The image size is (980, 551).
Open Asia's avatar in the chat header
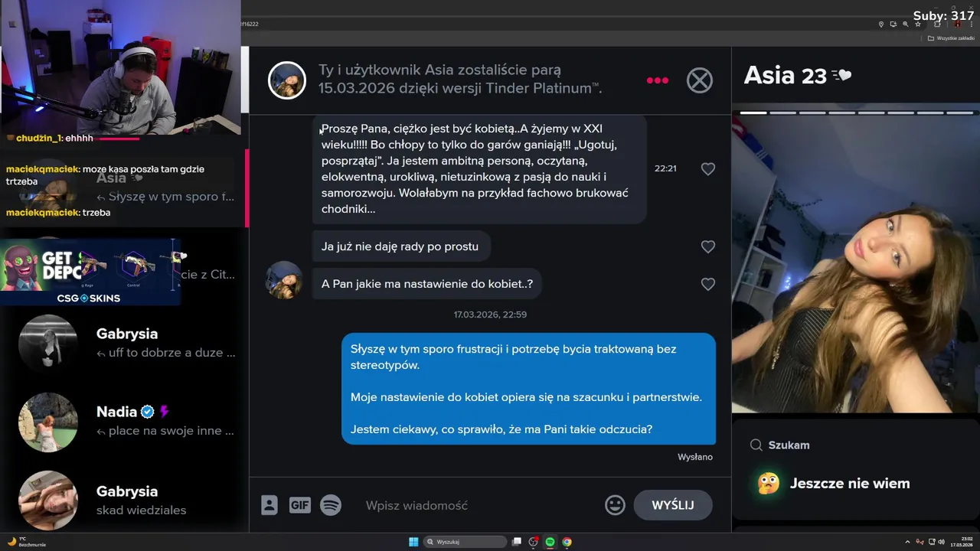point(287,80)
